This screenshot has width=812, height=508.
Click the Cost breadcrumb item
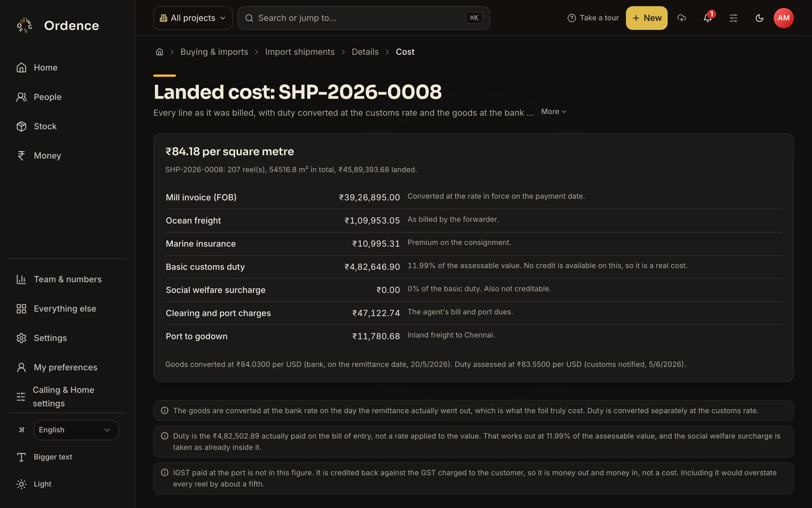pyautogui.click(x=405, y=52)
